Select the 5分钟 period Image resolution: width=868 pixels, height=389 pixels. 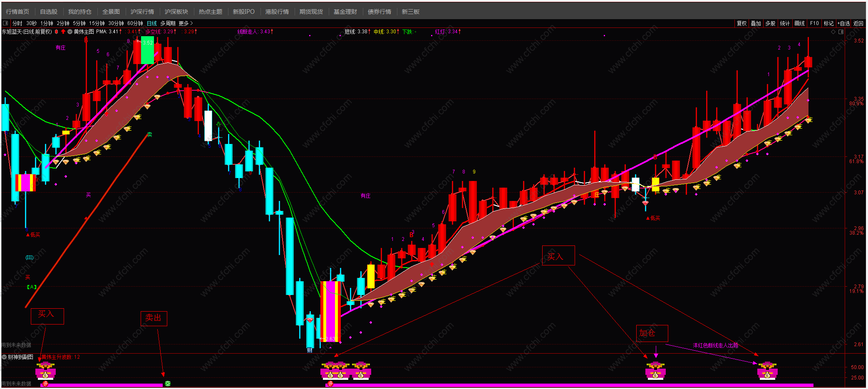point(79,23)
